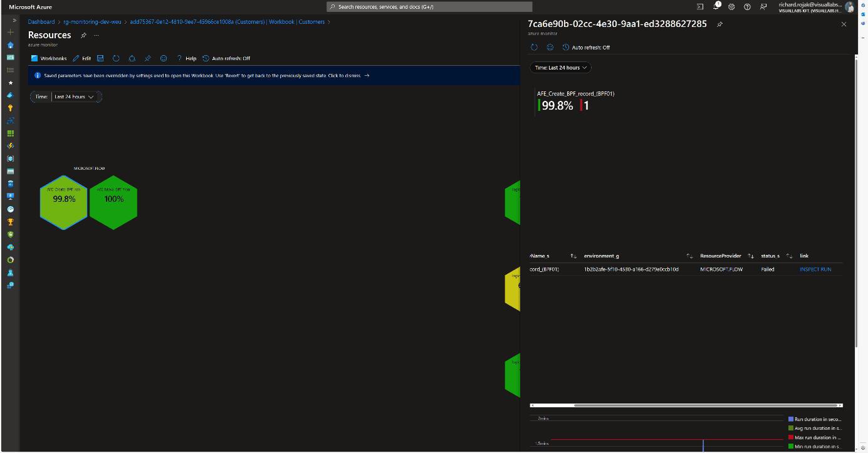The width and height of the screenshot is (868, 453).
Task: Click the share icon in workbook toolbar
Action: pyautogui.click(x=132, y=58)
